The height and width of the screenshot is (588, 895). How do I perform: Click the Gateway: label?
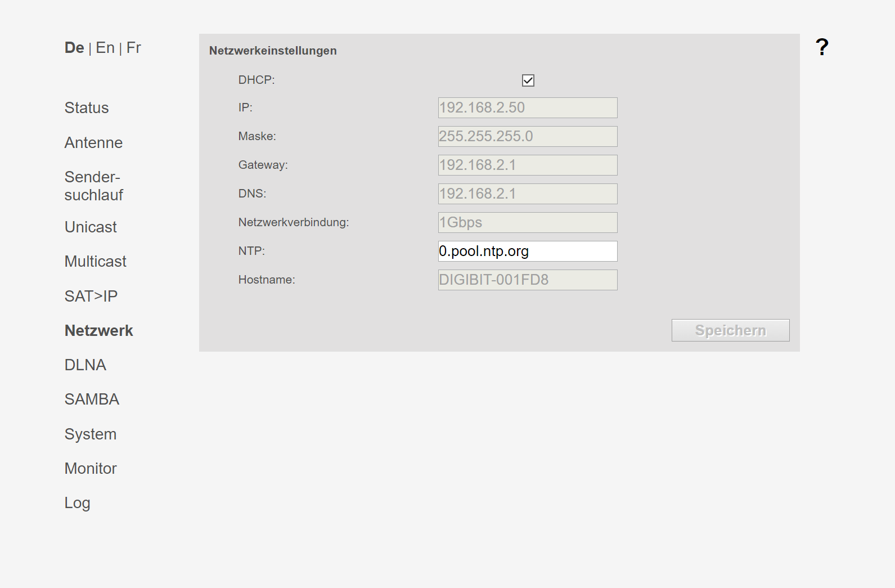pyautogui.click(x=263, y=165)
